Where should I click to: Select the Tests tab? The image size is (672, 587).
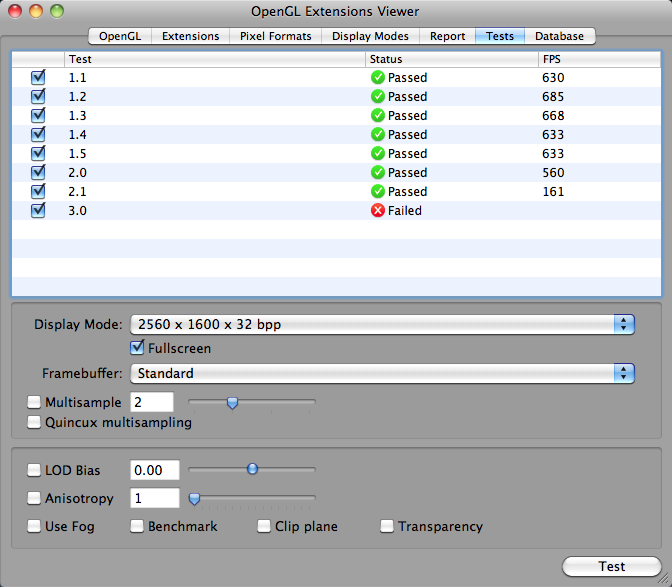click(x=500, y=36)
